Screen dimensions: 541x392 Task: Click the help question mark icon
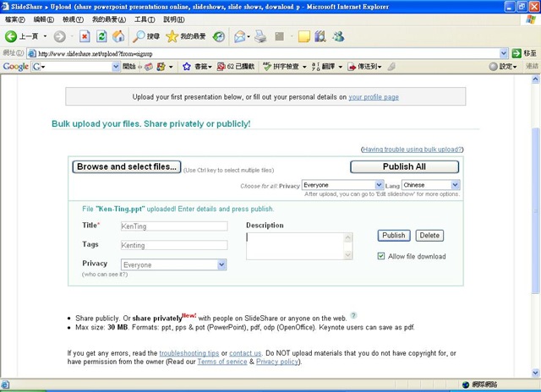pos(353,315)
